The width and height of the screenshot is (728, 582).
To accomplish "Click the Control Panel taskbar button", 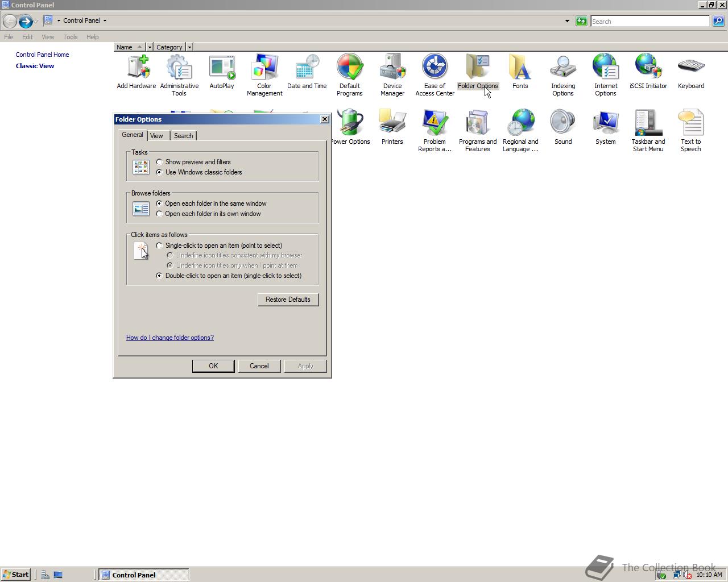I will (x=144, y=575).
